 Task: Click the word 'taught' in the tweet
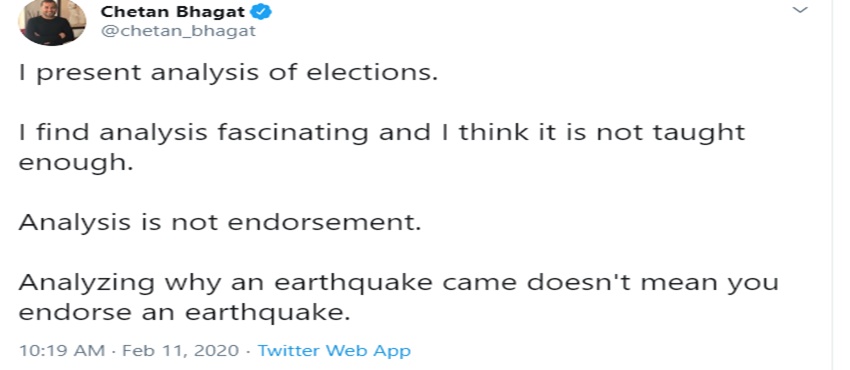[x=698, y=133]
